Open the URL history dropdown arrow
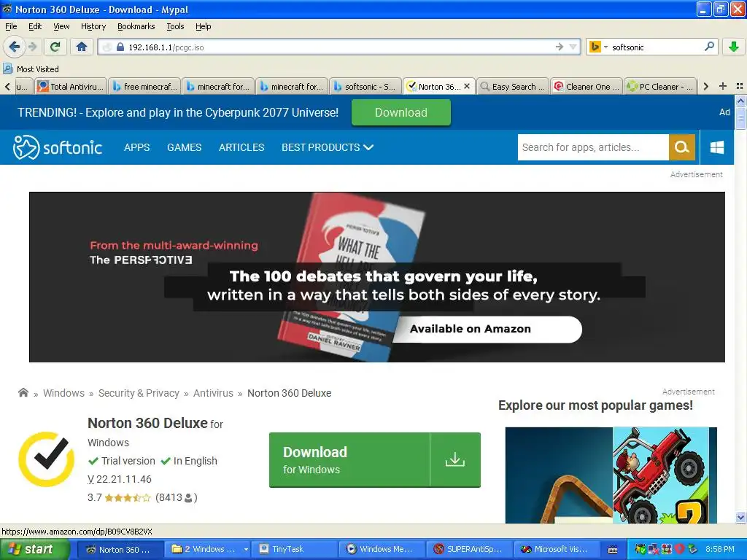This screenshot has width=747, height=560. pos(573,47)
